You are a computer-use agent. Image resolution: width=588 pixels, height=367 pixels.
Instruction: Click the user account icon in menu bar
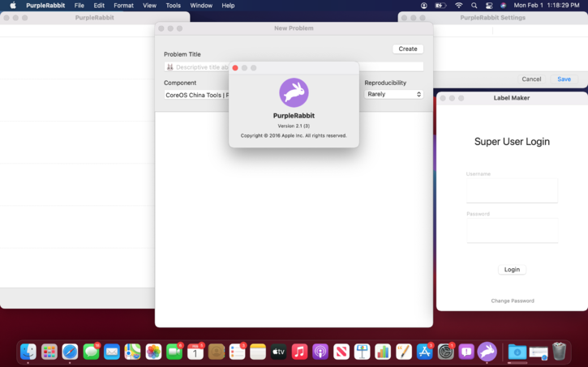click(423, 5)
